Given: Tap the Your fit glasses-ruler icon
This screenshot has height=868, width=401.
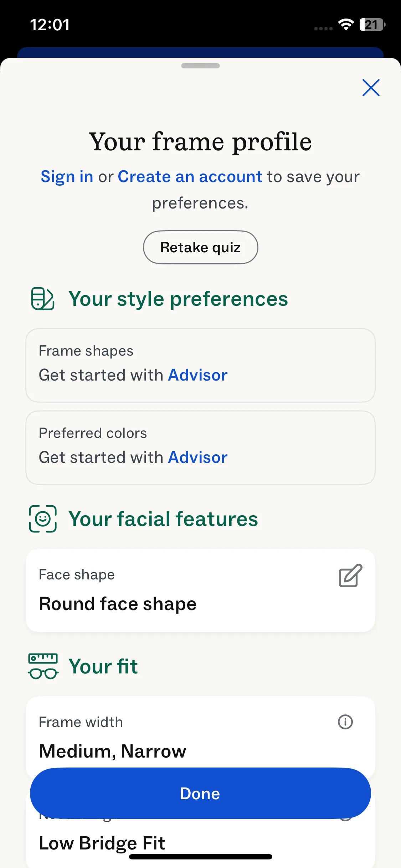Looking at the screenshot, I should pos(43,666).
